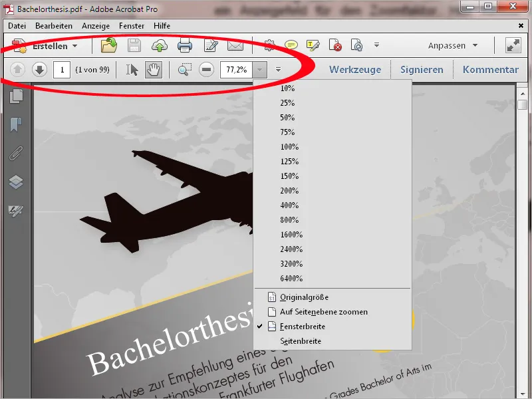Viewport: 532px width, 399px height.
Task: Collapse the zoom level dropdown arrow
Action: (x=260, y=70)
